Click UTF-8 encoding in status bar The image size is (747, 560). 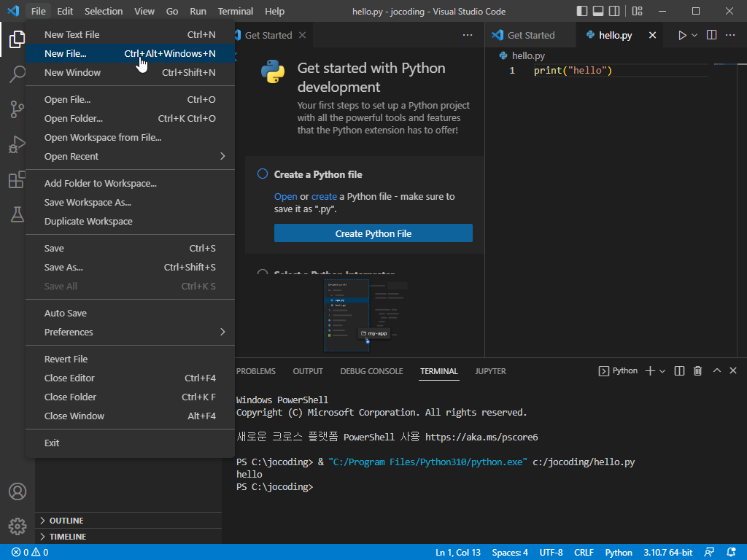click(x=551, y=553)
